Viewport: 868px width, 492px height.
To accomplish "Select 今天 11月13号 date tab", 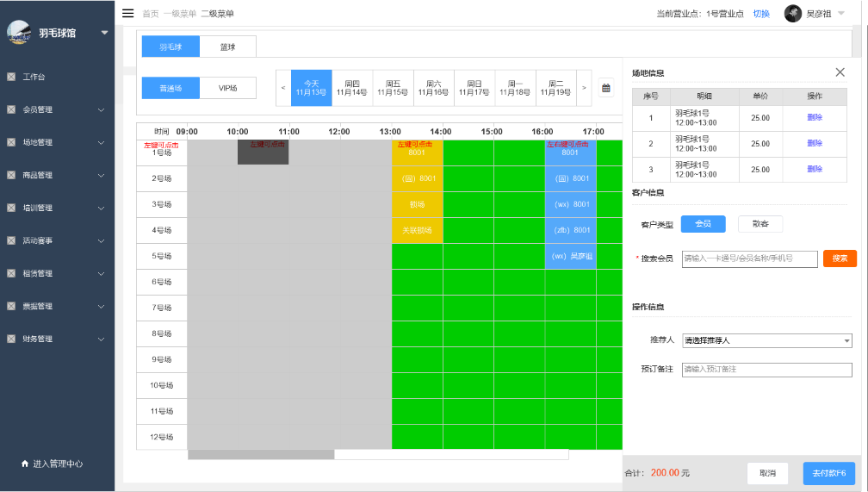I will (311, 88).
